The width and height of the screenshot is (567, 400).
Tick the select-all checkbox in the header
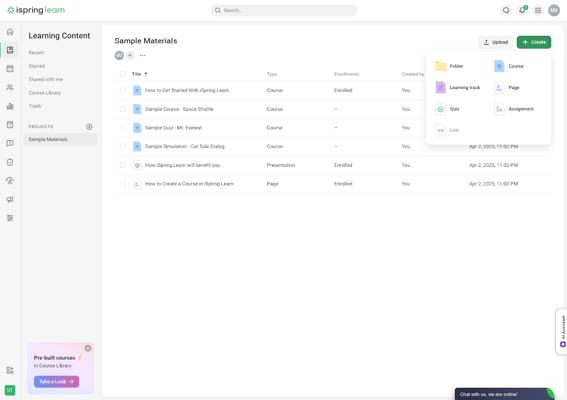coord(123,74)
